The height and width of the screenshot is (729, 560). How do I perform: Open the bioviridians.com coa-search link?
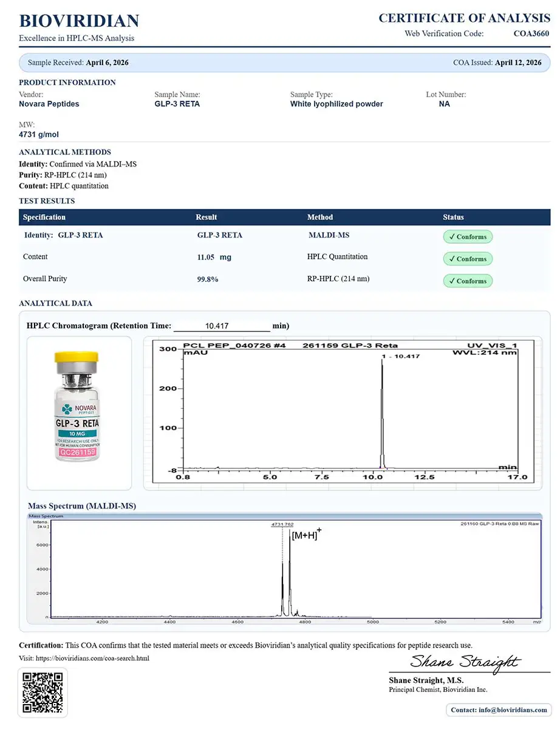click(x=92, y=658)
